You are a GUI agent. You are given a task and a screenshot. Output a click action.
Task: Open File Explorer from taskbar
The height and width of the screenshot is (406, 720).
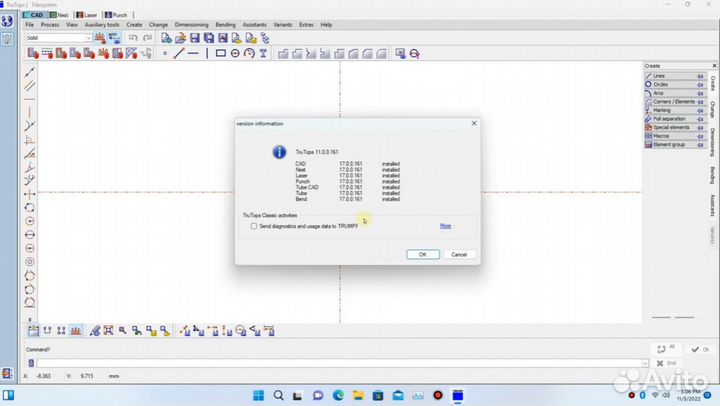click(358, 395)
